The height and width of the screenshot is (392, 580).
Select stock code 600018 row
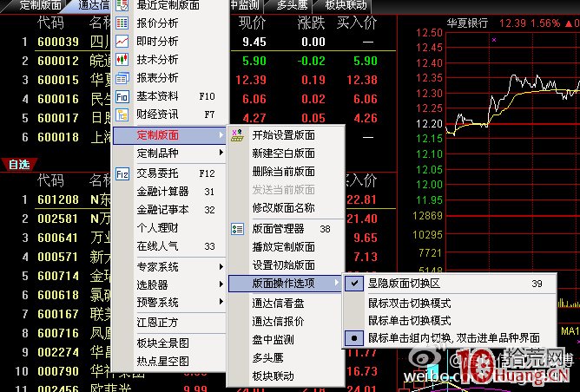click(58, 137)
